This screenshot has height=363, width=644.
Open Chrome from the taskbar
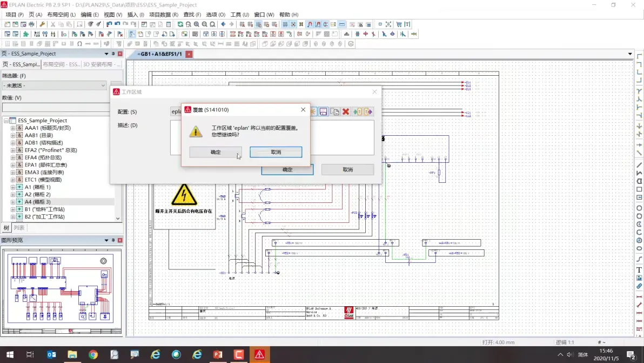93,354
